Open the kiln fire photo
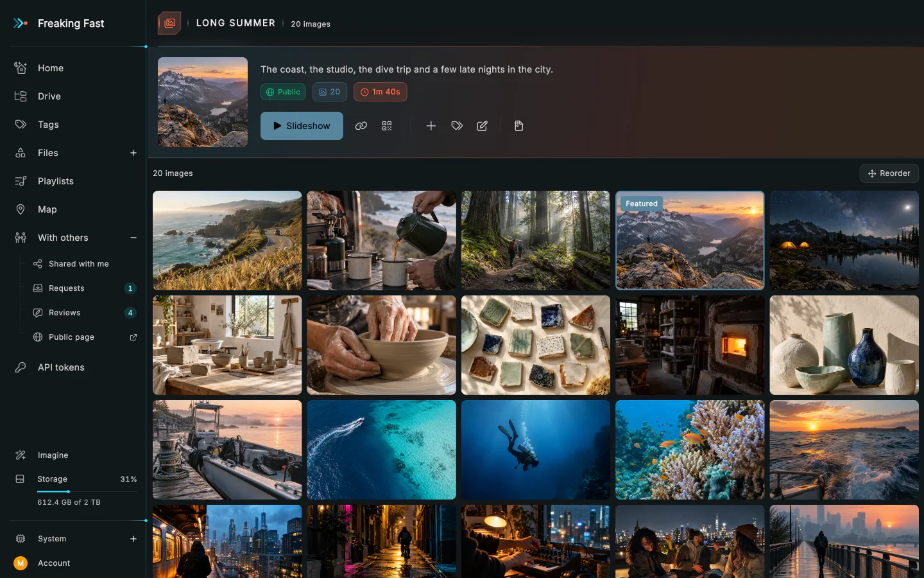This screenshot has height=578, width=924. (x=690, y=345)
